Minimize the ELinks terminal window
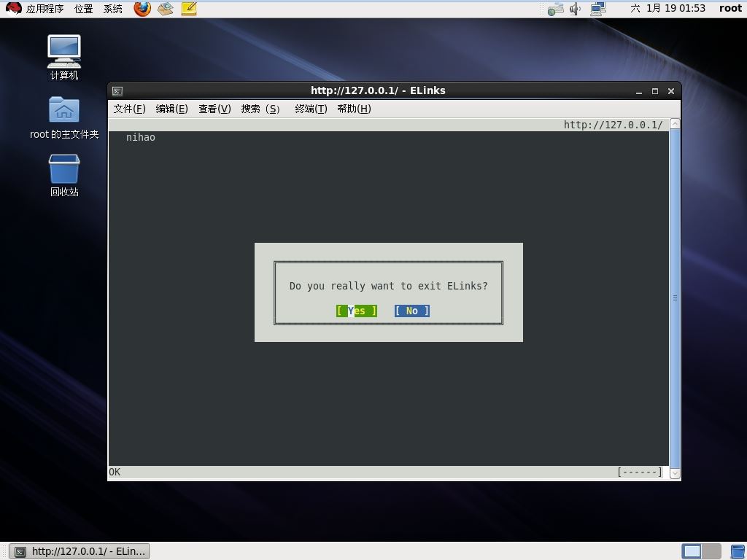 (x=639, y=91)
